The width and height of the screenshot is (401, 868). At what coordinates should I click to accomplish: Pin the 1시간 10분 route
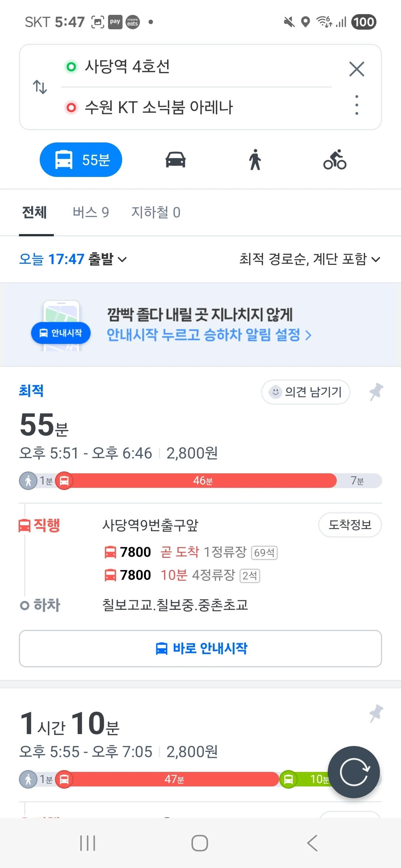[x=376, y=713]
